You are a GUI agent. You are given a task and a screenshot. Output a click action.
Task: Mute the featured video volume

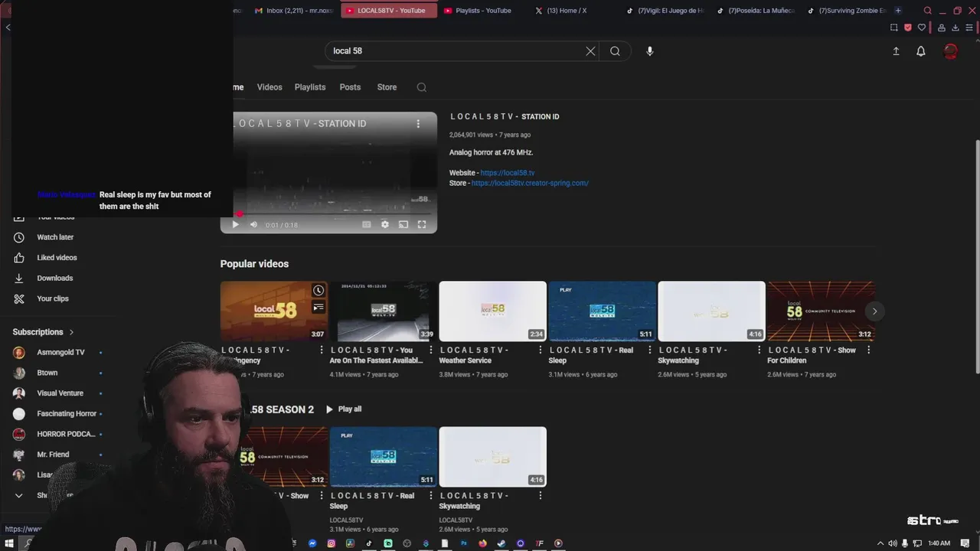click(x=253, y=224)
